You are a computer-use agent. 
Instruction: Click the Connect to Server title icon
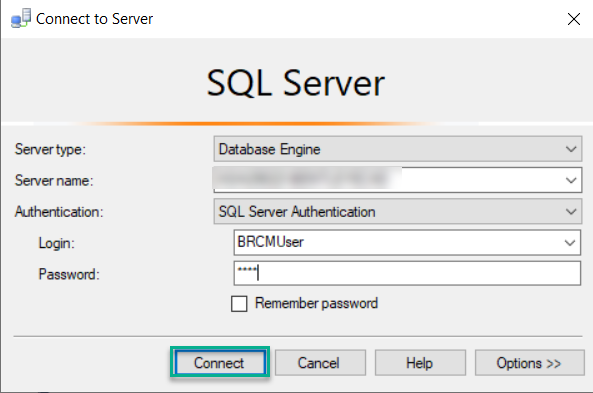[21, 18]
